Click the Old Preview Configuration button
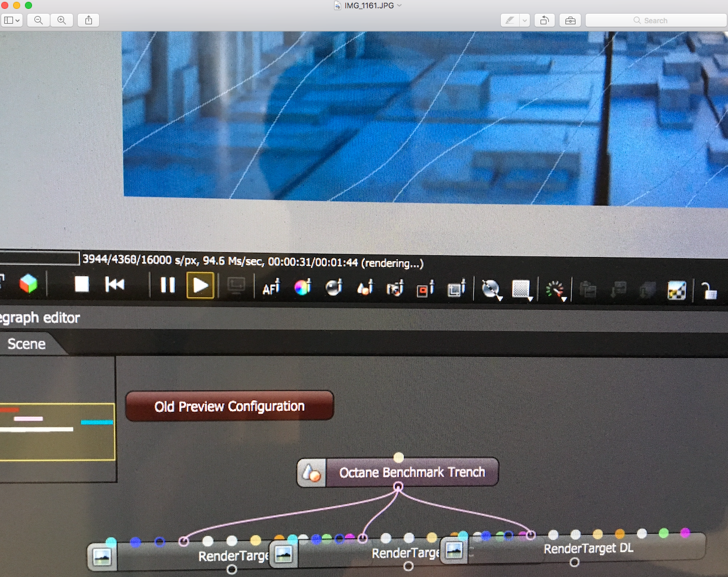 pyautogui.click(x=230, y=407)
